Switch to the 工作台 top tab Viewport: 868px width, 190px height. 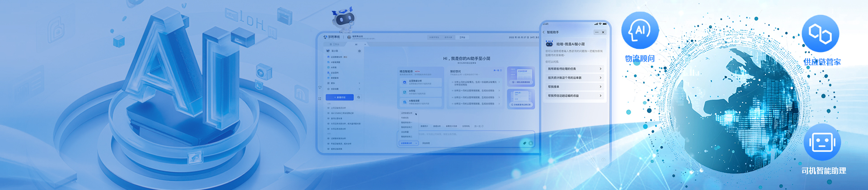[462, 37]
